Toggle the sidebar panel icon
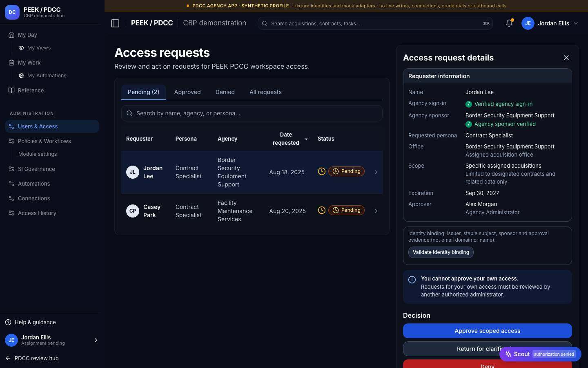This screenshot has width=588, height=368. pos(115,23)
